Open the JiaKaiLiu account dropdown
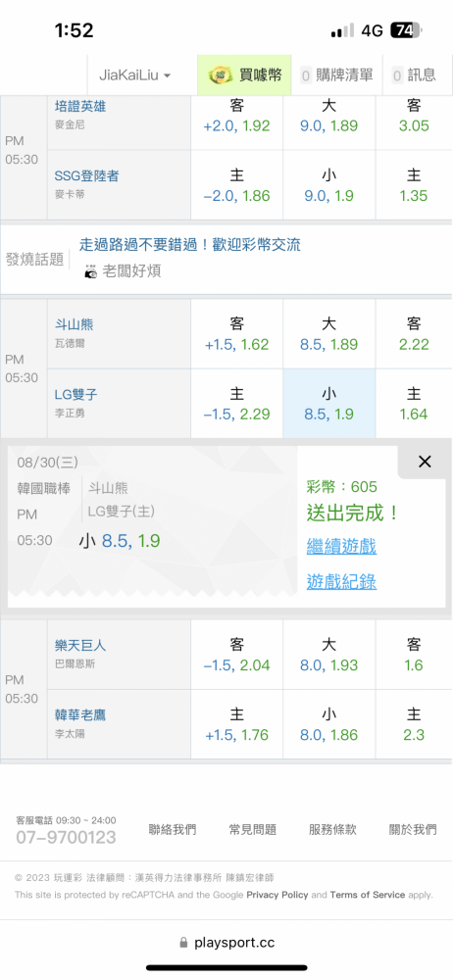The image size is (453, 980). [x=135, y=75]
